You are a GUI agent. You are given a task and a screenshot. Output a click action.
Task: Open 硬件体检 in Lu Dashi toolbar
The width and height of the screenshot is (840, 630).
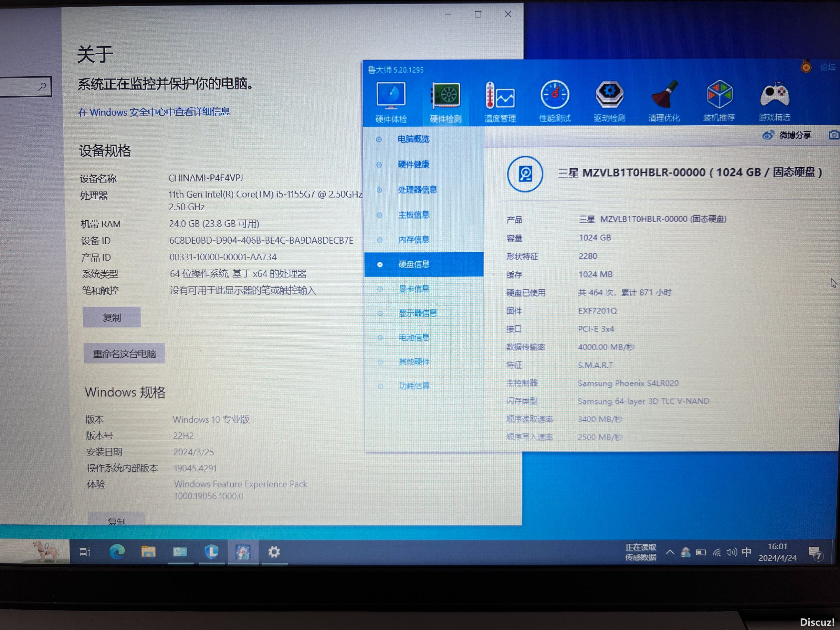[x=391, y=102]
